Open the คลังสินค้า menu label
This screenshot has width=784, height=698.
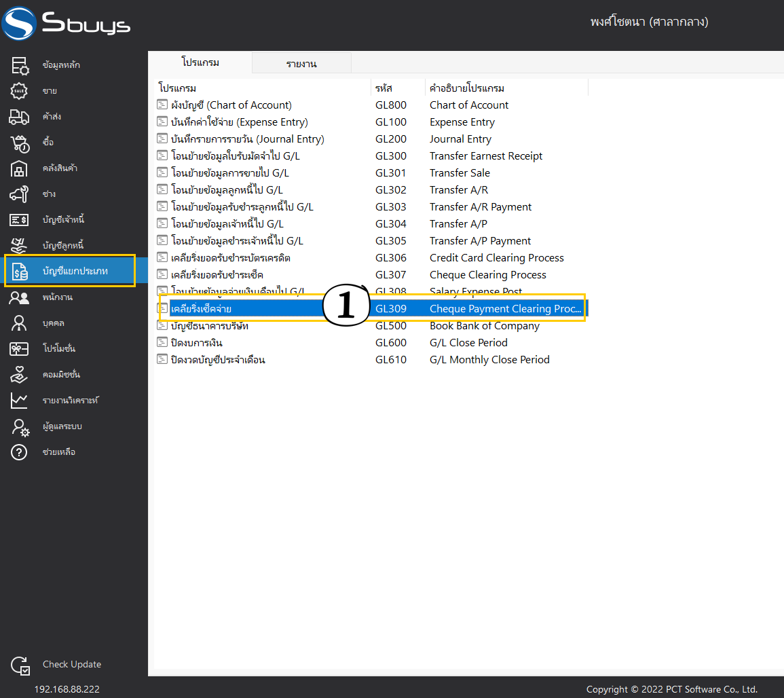click(60, 168)
